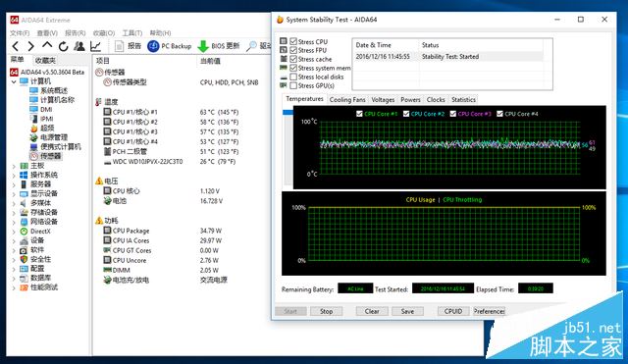Switch to the Voltages tab
Viewport: 628px width, 364px height.
[x=383, y=100]
